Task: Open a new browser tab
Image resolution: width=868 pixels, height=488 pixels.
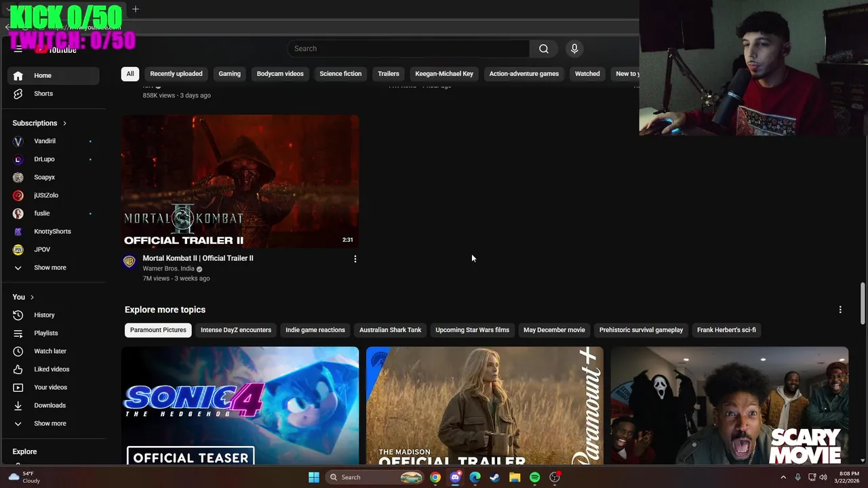Action: (136, 9)
